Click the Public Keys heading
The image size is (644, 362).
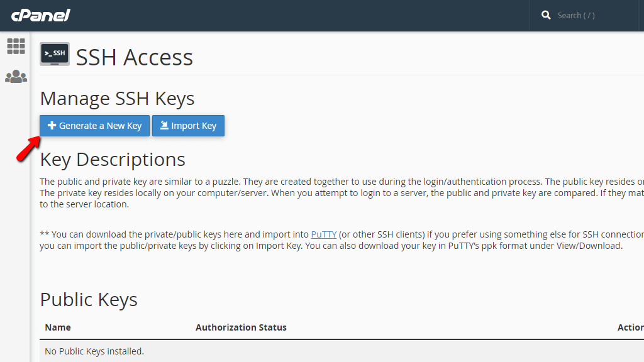(x=89, y=300)
